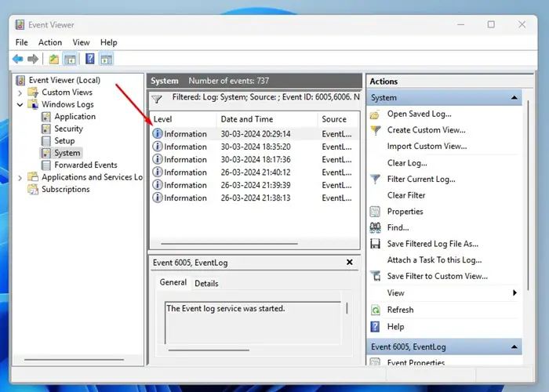Screen dimensions: 549x392
Task: Click the event list horizontal scrollbar
Action: (x=229, y=244)
